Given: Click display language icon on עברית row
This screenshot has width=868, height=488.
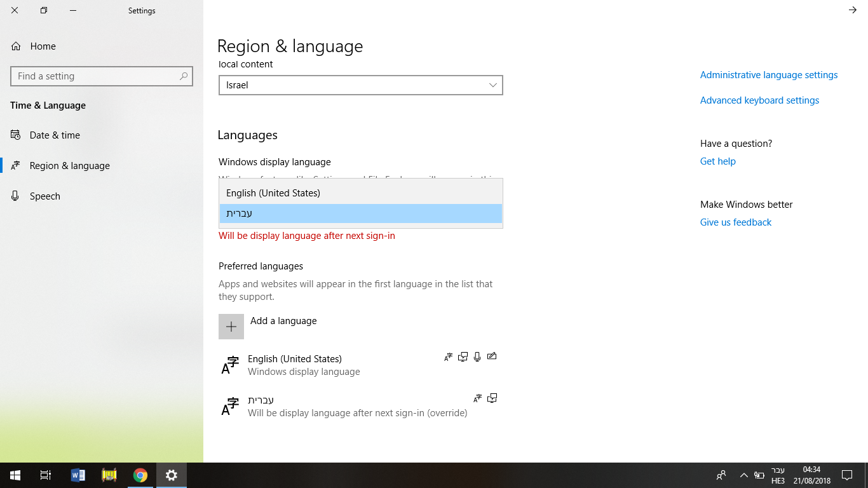Looking at the screenshot, I should [x=478, y=398].
